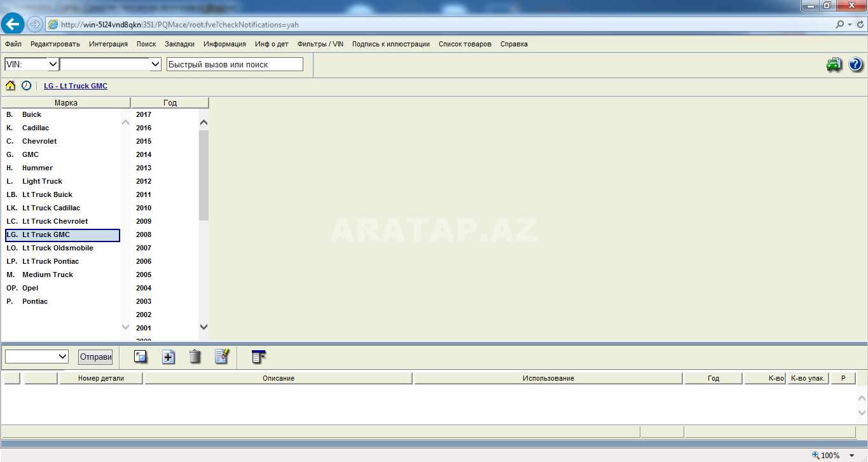The width and height of the screenshot is (868, 462).
Task: Open the Информация menu
Action: (224, 44)
